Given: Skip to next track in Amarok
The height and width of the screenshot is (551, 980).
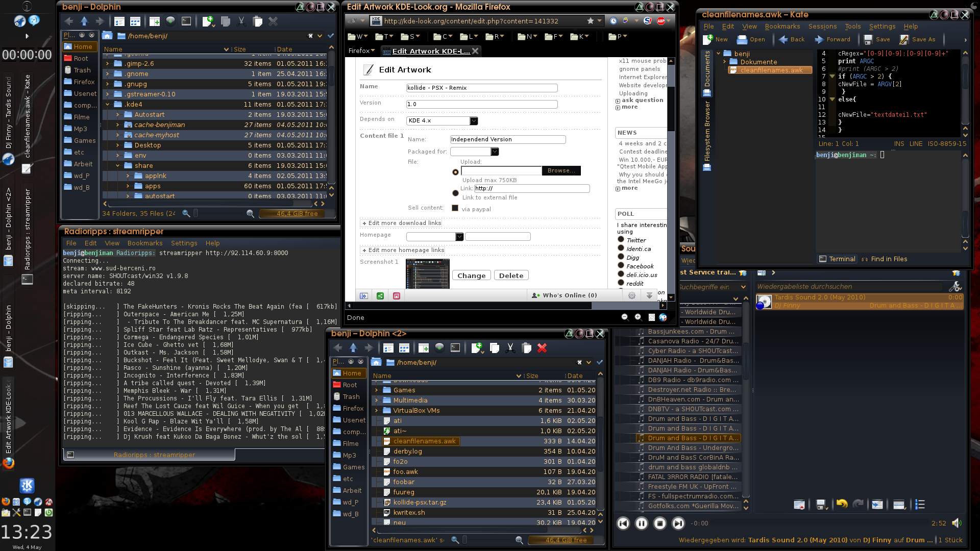Looking at the screenshot, I should tap(678, 523).
